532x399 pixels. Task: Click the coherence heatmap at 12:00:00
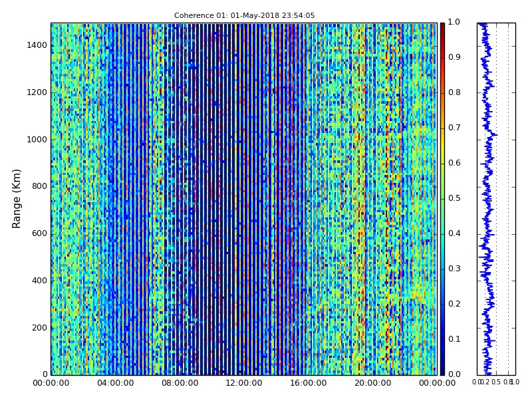[244, 199]
